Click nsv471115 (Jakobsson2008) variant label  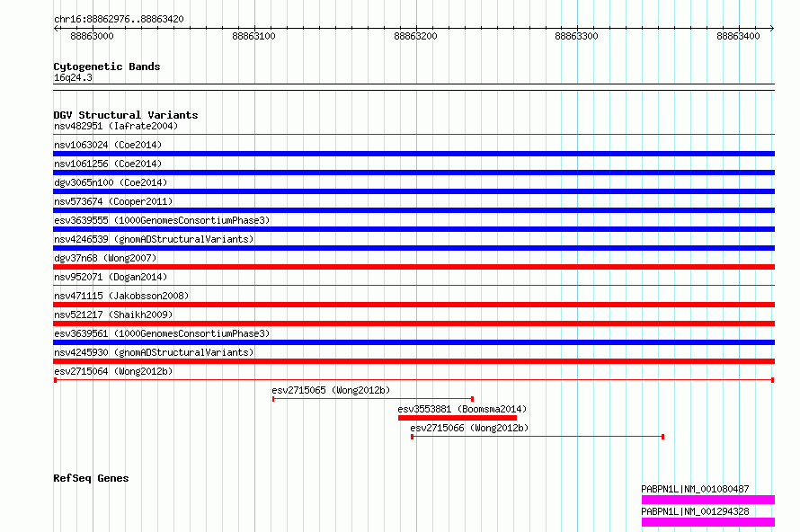click(121, 296)
